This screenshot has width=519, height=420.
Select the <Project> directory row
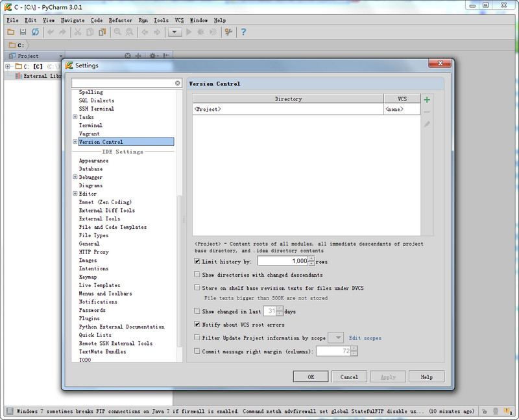click(288, 109)
